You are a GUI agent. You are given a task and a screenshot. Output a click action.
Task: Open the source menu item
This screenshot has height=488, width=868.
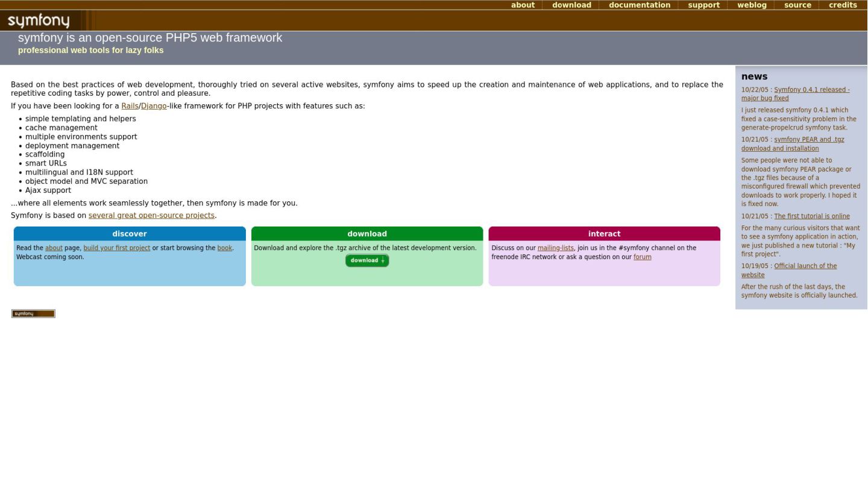797,5
